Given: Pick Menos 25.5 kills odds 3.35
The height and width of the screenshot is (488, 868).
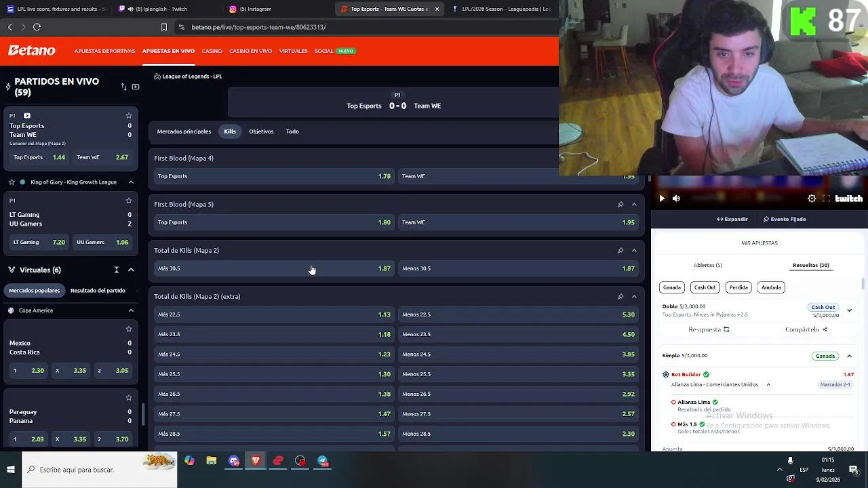Looking at the screenshot, I should [518, 374].
